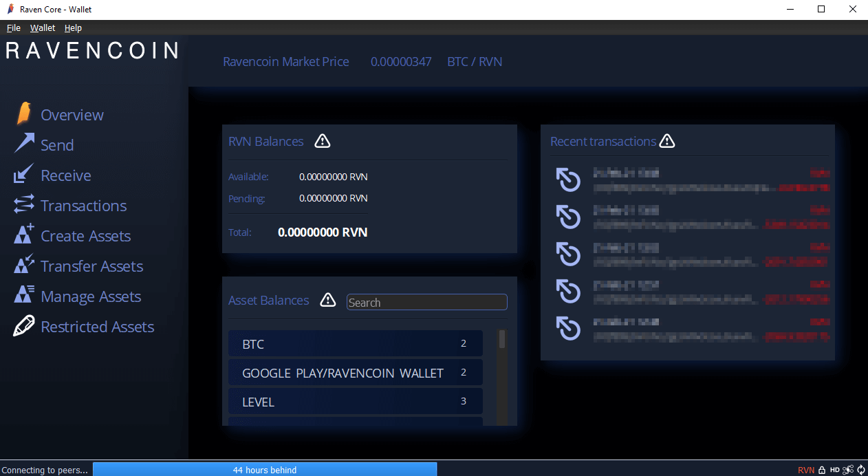Screen dimensions: 868x476
Task: Open the Help menu
Action: [72, 28]
